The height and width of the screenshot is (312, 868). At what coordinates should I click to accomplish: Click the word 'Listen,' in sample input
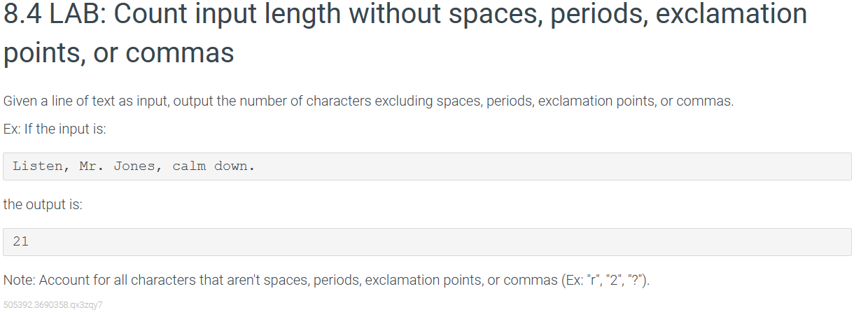click(41, 166)
